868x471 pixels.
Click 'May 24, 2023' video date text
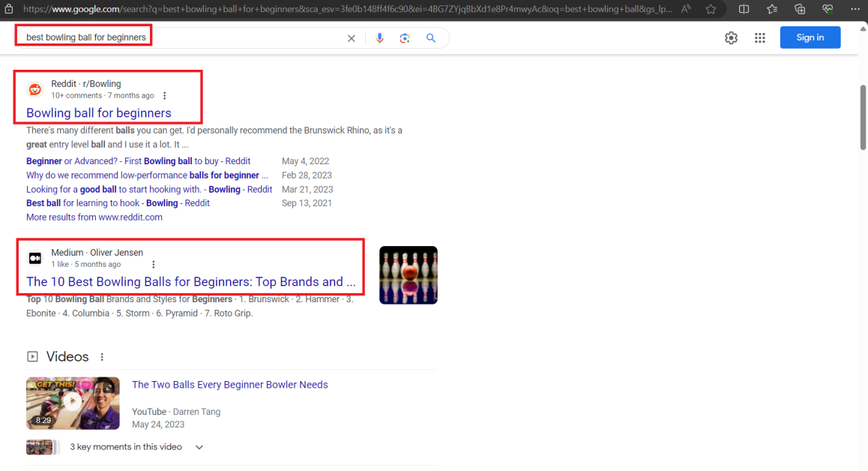[x=158, y=424]
